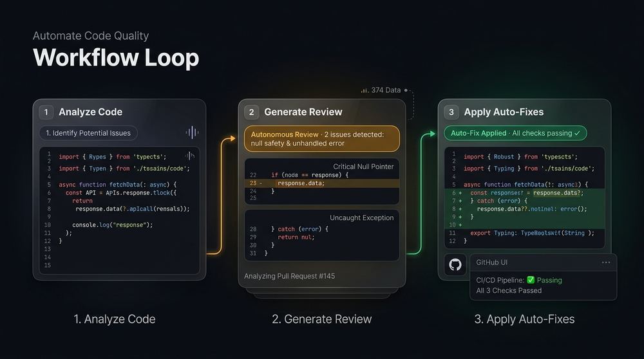Click the step 1 number badge
This screenshot has width=644, height=359.
click(x=46, y=112)
